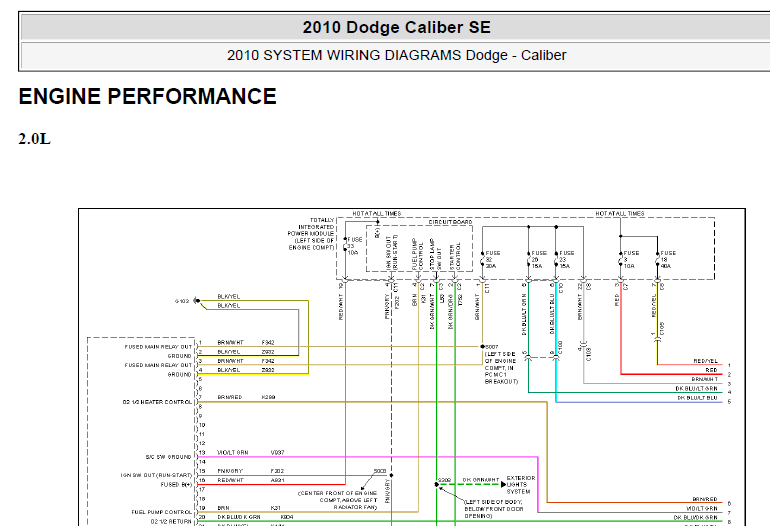
Task: Select the "FUSE 3 10A" label
Action: (631, 259)
